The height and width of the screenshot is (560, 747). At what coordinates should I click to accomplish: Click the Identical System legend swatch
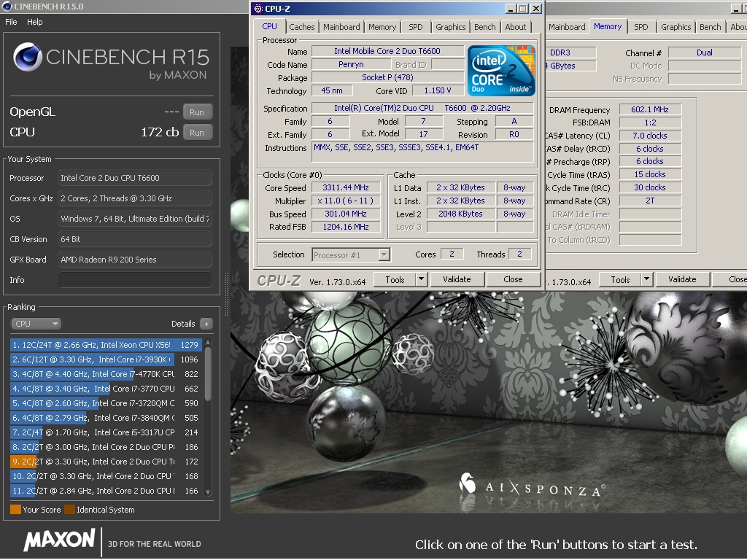point(69,510)
